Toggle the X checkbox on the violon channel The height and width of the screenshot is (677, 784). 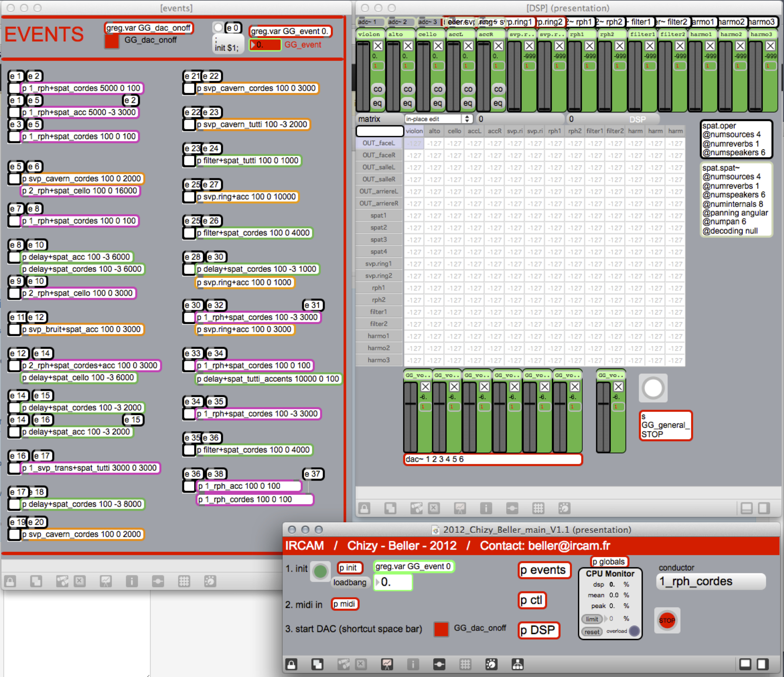(x=378, y=46)
